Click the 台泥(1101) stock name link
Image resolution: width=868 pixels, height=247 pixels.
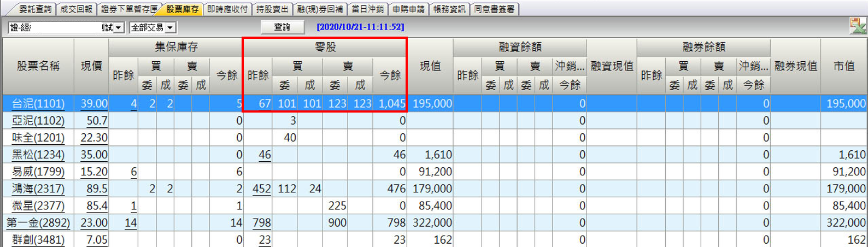[x=38, y=104]
